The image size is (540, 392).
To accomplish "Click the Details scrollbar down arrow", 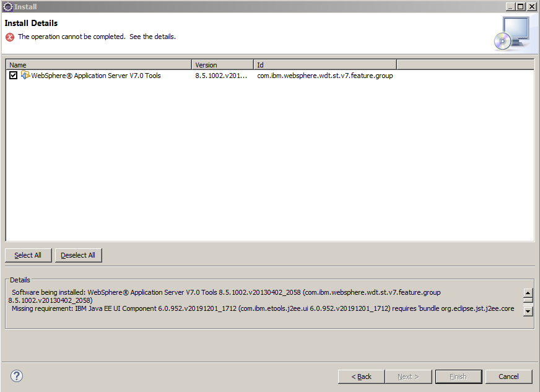I will (528, 311).
